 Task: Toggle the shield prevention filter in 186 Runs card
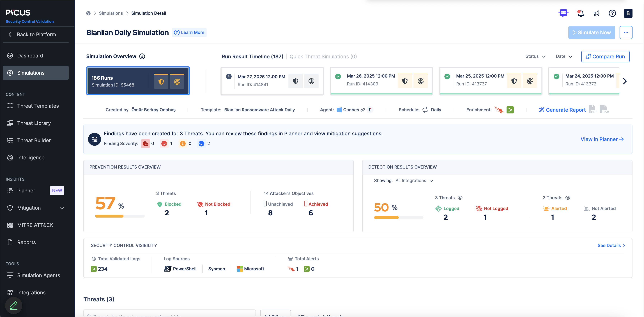(x=161, y=82)
